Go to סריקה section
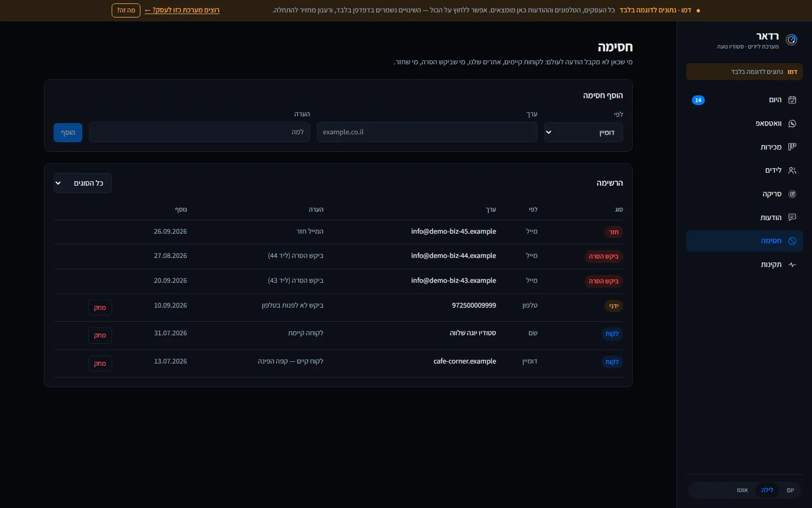 [x=744, y=194]
